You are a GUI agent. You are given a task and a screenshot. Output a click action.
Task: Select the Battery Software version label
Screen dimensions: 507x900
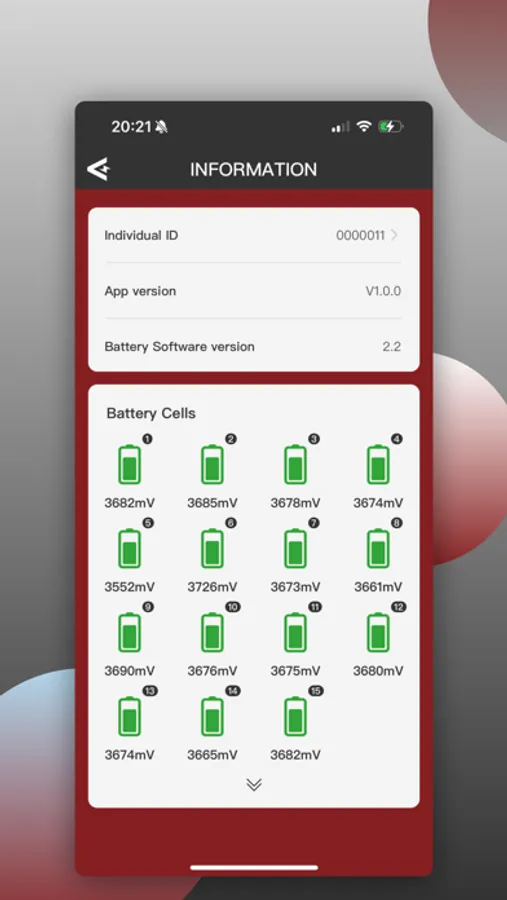[x=179, y=347]
